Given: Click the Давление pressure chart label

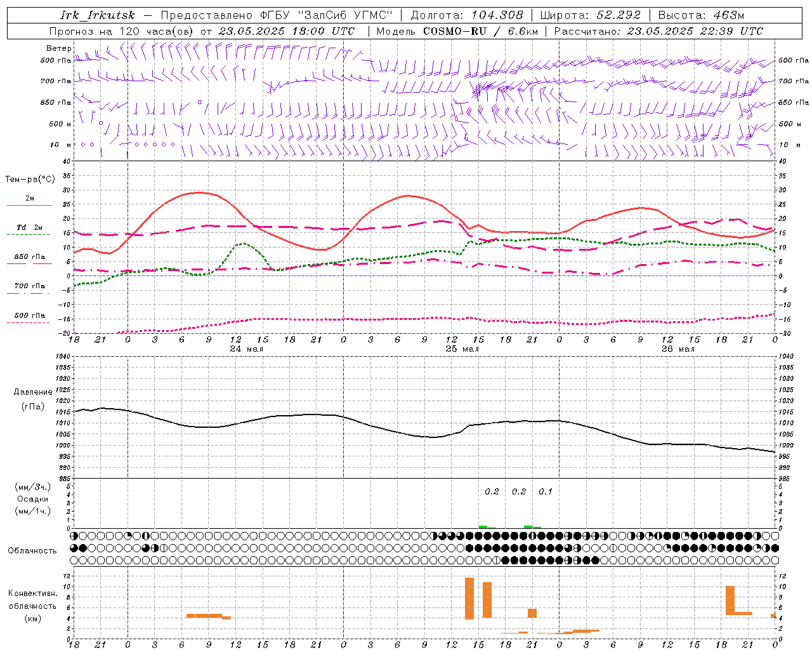Looking at the screenshot, I should tap(32, 392).
